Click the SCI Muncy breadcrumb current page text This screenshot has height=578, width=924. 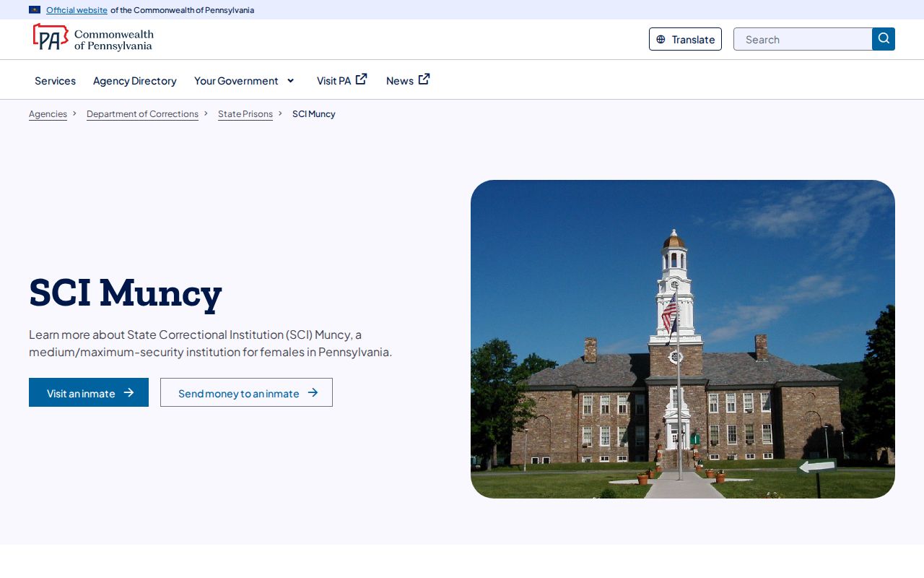pyautogui.click(x=314, y=114)
